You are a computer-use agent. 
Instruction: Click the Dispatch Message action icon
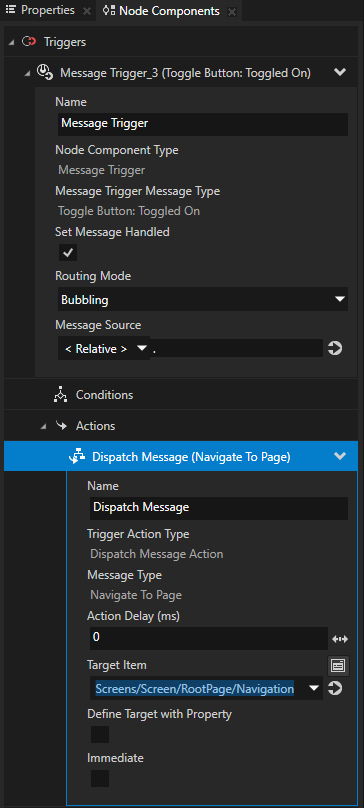point(77,457)
